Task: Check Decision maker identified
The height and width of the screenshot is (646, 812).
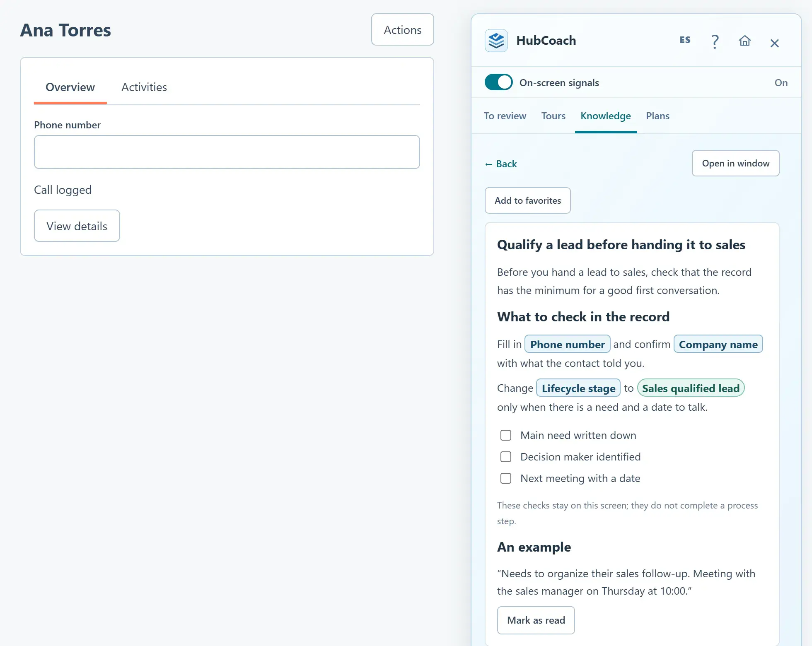Action: [505, 457]
